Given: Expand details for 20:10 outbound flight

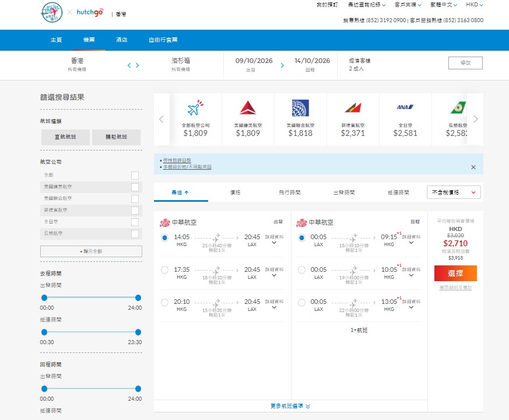Looking at the screenshot, I should (274, 304).
